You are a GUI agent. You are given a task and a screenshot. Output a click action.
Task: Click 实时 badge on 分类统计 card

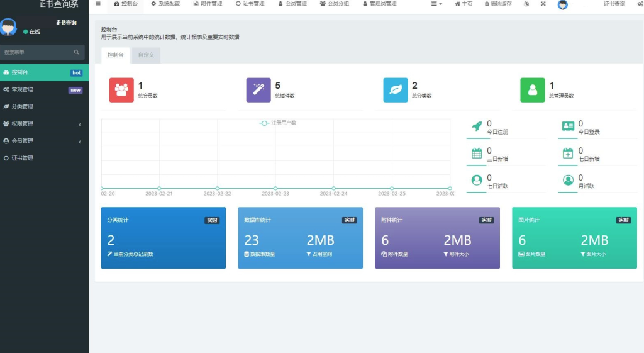pos(213,221)
